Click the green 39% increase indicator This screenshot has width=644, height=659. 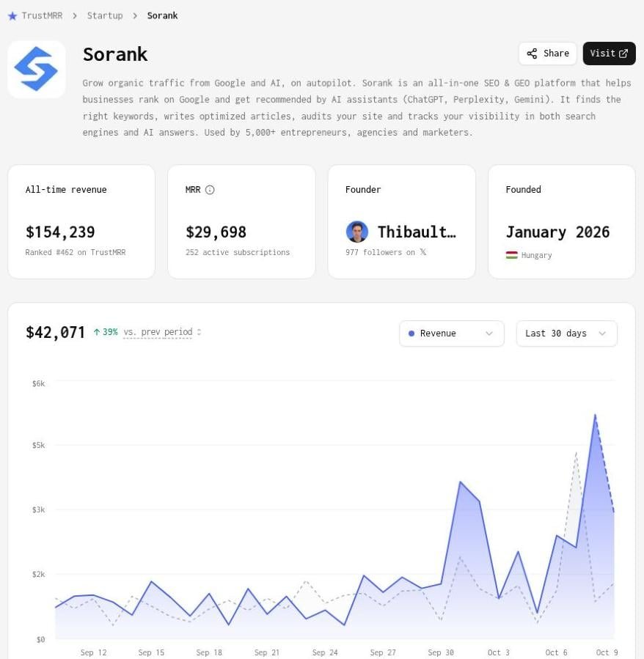tap(106, 332)
